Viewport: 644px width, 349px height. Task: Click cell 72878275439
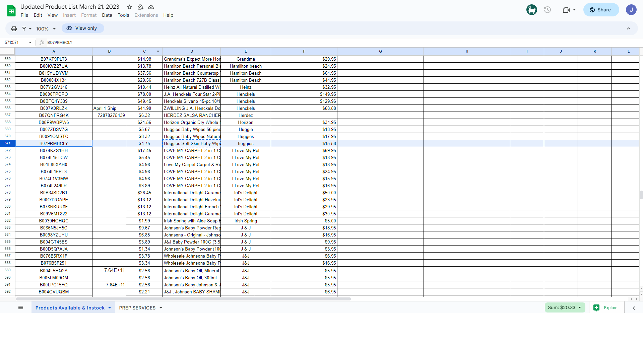[x=109, y=115]
